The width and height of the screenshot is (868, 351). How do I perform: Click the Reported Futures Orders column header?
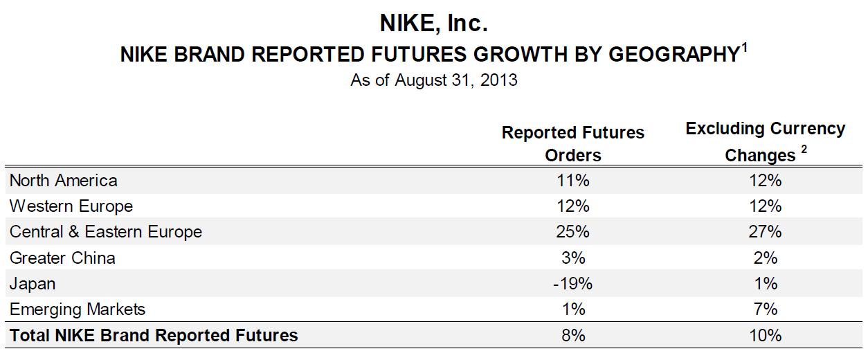[x=572, y=143]
